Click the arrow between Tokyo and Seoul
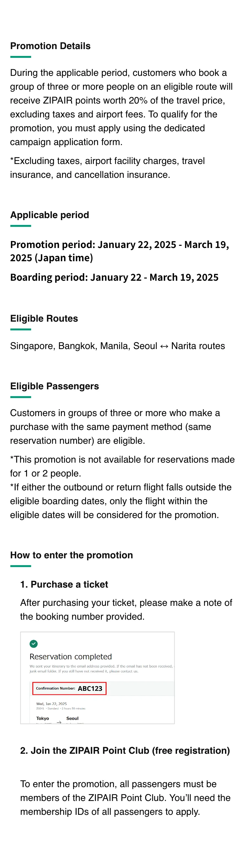Image resolution: width=247 pixels, height=868 pixels. point(59,722)
